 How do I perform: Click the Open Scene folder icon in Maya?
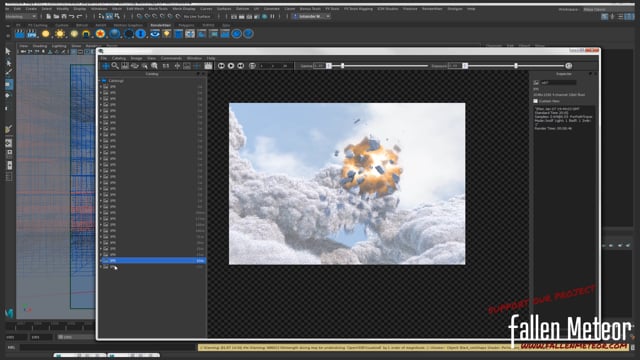pyautogui.click(x=56, y=16)
